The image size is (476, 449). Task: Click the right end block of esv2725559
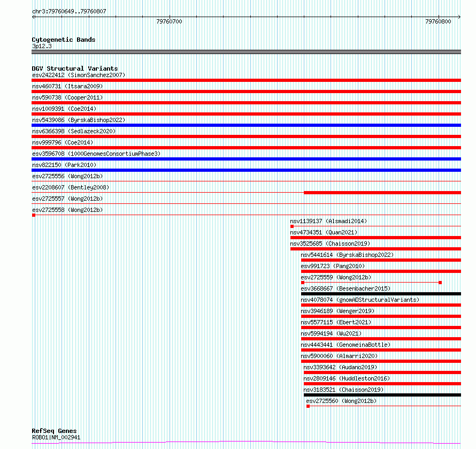(x=440, y=283)
